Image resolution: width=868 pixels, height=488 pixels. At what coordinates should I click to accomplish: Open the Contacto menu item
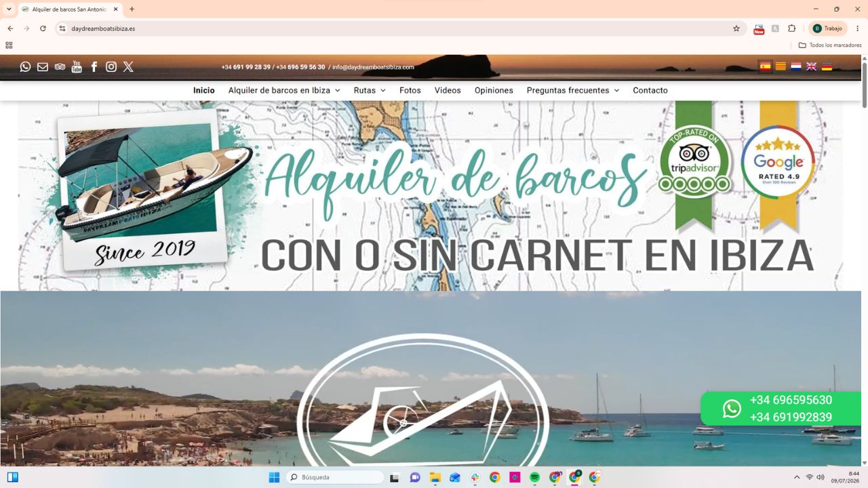(x=650, y=90)
